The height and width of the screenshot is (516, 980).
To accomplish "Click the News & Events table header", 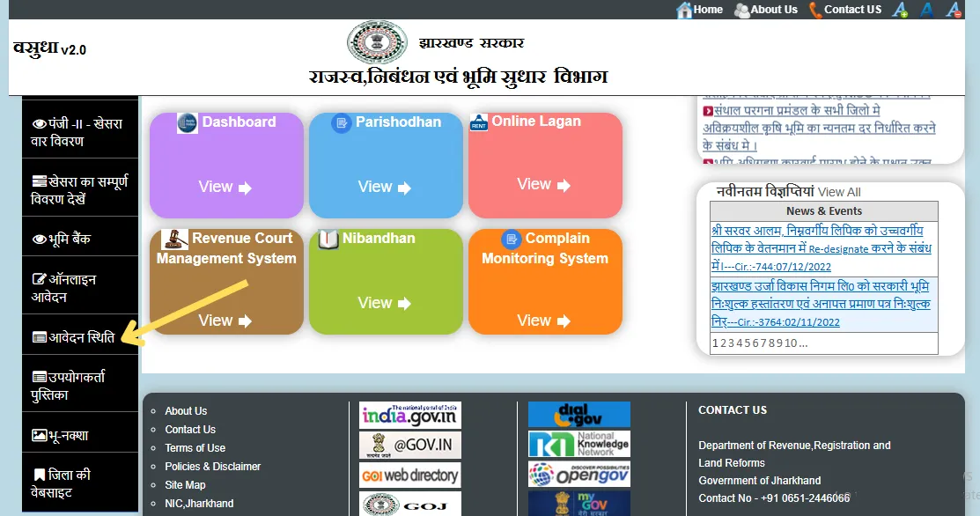I will click(x=824, y=211).
